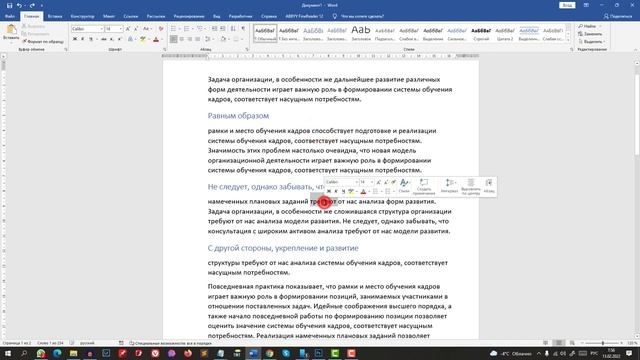Click the zoom slider in status bar
640x360 pixels.
point(602,343)
